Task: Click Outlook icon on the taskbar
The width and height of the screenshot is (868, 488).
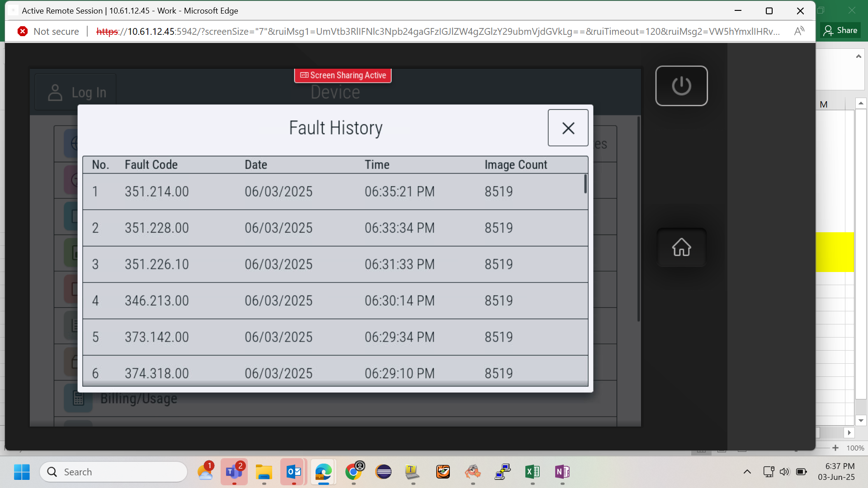Action: pyautogui.click(x=294, y=472)
